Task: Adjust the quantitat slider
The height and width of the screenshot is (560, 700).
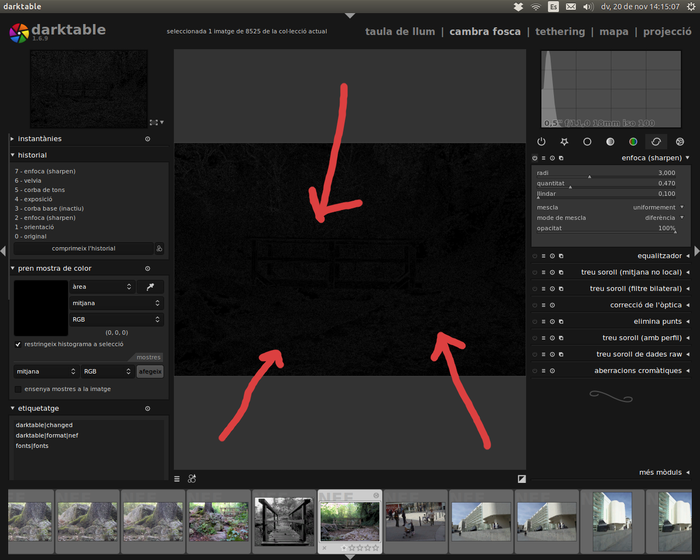Action: click(x=606, y=184)
